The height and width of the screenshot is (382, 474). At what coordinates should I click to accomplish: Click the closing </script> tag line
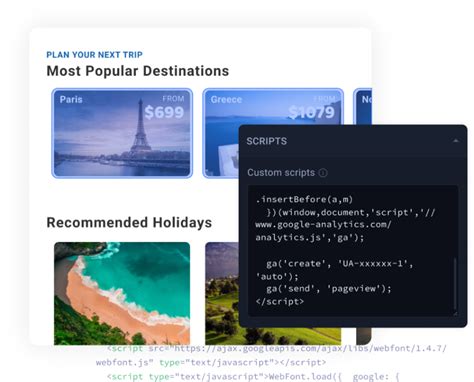(x=280, y=301)
